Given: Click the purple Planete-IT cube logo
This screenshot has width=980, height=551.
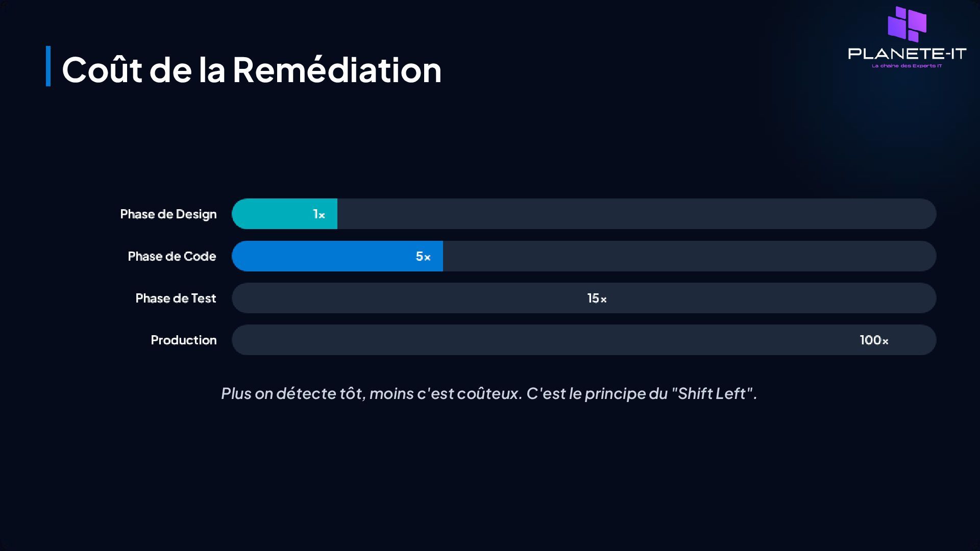Looking at the screenshot, I should point(907,24).
